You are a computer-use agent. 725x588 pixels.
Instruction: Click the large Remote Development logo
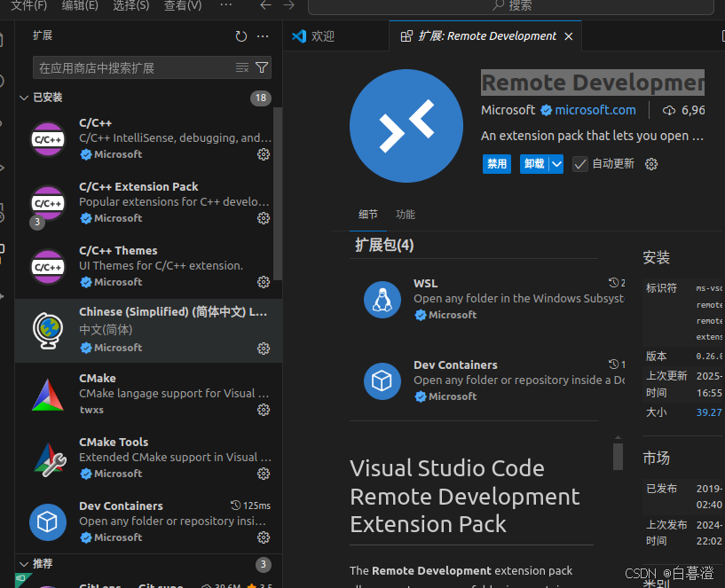point(406,126)
